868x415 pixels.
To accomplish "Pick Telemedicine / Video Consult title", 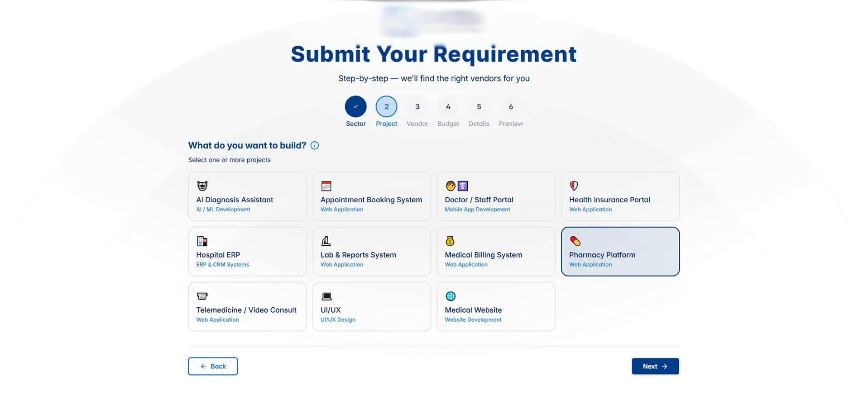I will (x=246, y=310).
